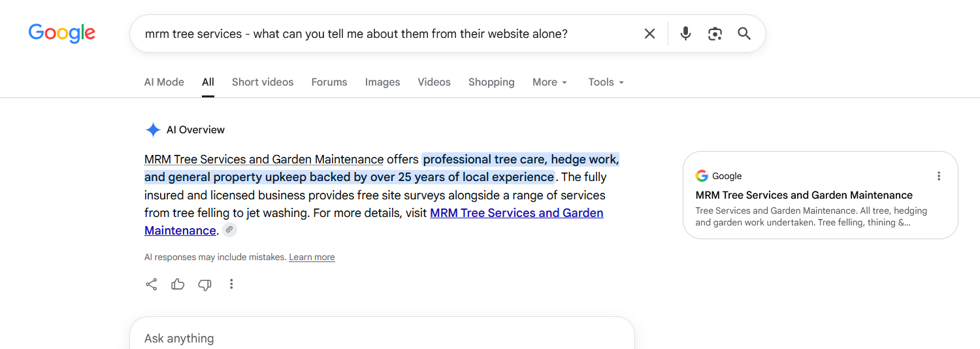Switch to Images tab
Image resolution: width=980 pixels, height=349 pixels.
point(382,82)
